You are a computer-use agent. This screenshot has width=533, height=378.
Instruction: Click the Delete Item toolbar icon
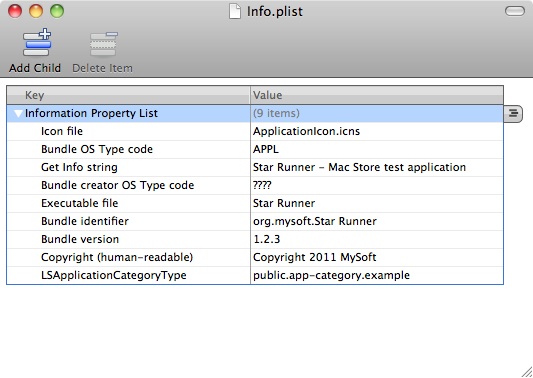pos(103,44)
